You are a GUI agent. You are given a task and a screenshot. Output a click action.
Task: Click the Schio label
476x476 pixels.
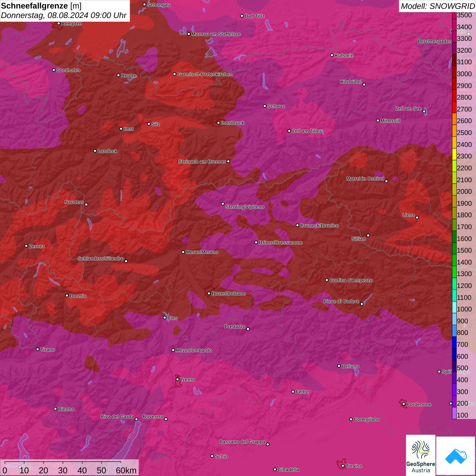pos(221,456)
